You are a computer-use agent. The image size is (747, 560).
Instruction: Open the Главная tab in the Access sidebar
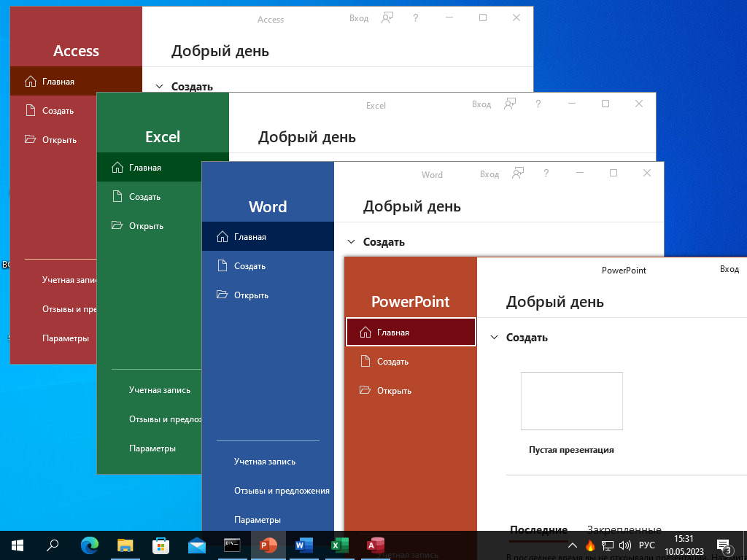[76, 82]
